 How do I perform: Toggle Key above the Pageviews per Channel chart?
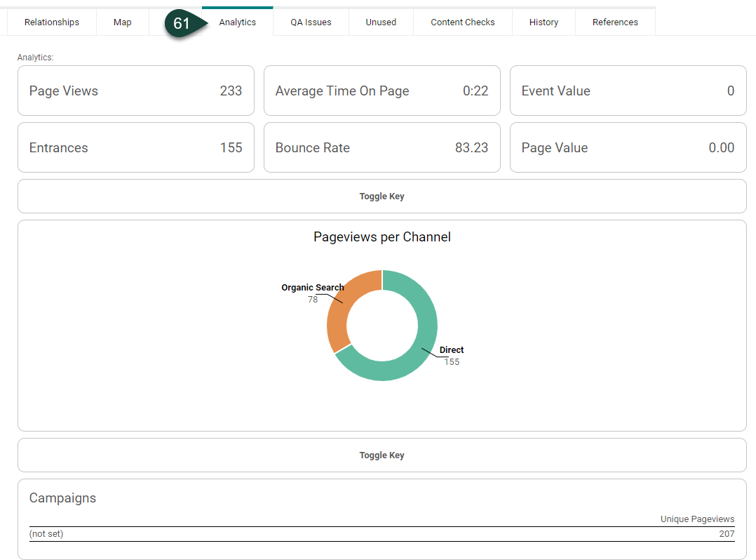click(382, 196)
